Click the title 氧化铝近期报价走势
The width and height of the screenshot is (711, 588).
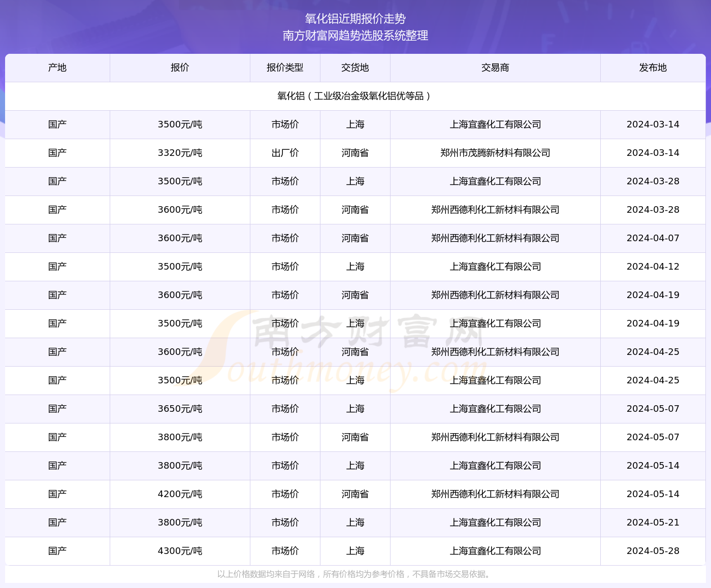click(355, 19)
